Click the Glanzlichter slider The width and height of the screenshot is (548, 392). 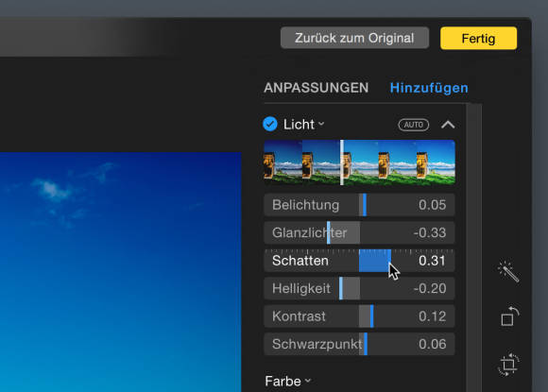pos(359,232)
